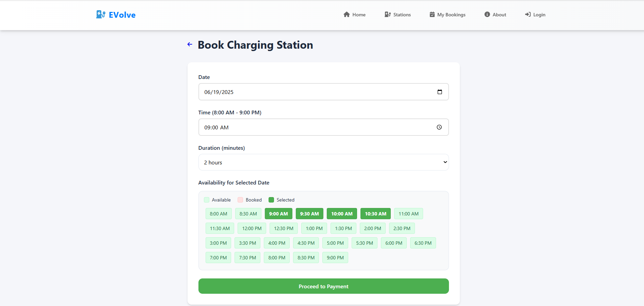The image size is (644, 306).
Task: Open the calendar picker icon in Date field
Action: pos(439,92)
